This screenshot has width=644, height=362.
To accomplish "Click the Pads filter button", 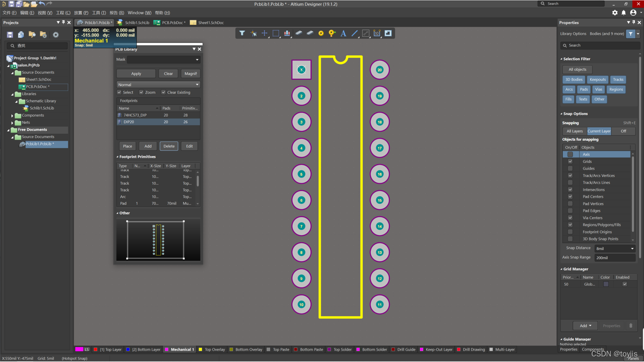I will [584, 89].
